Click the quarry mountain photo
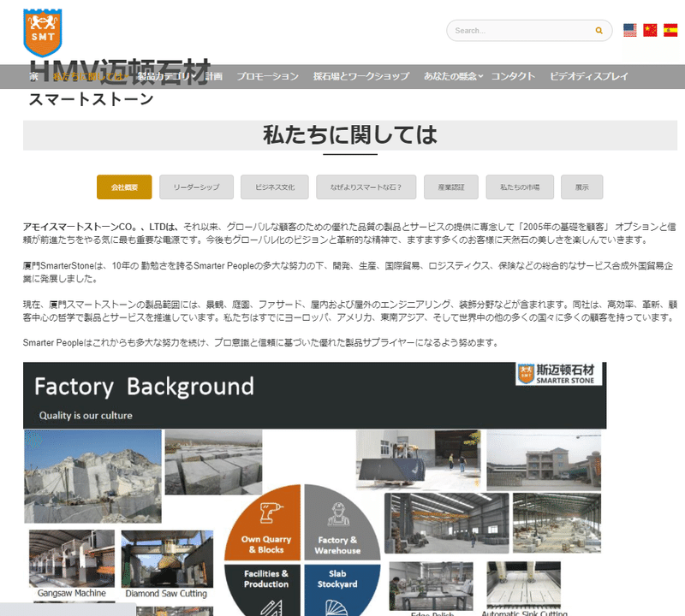The height and width of the screenshot is (616, 685). pos(92,477)
